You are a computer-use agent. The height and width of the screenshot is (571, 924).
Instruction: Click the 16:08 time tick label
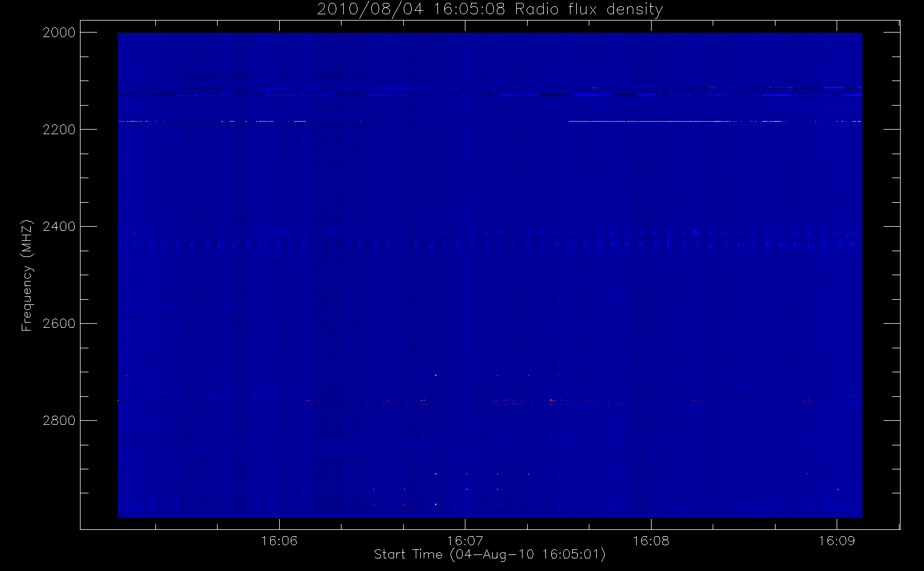click(x=651, y=541)
